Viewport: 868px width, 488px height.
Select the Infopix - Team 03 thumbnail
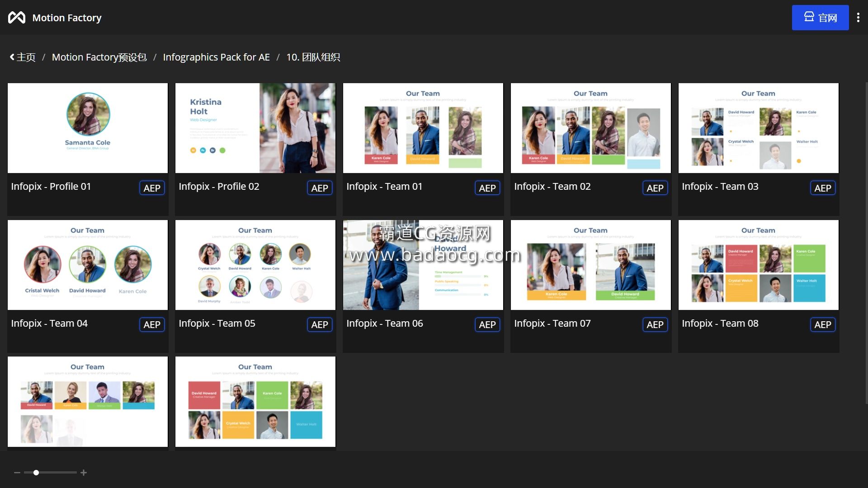(x=759, y=128)
